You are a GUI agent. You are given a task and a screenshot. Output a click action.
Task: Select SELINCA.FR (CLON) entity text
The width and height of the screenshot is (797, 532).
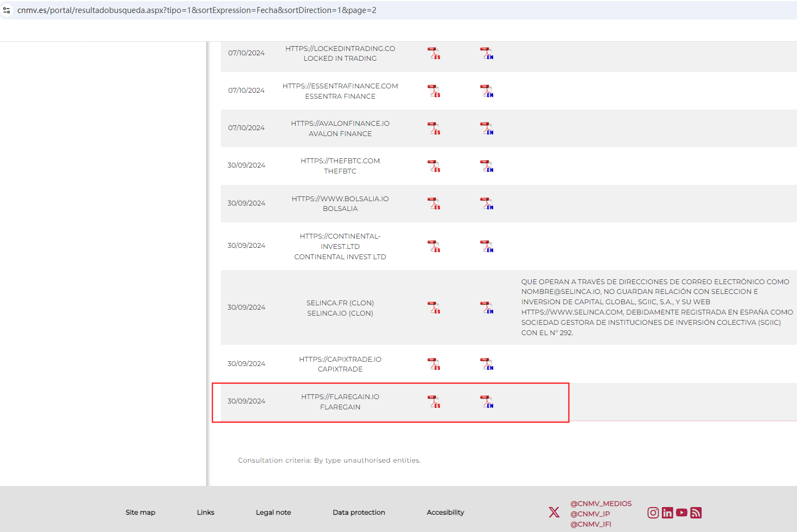coord(340,303)
